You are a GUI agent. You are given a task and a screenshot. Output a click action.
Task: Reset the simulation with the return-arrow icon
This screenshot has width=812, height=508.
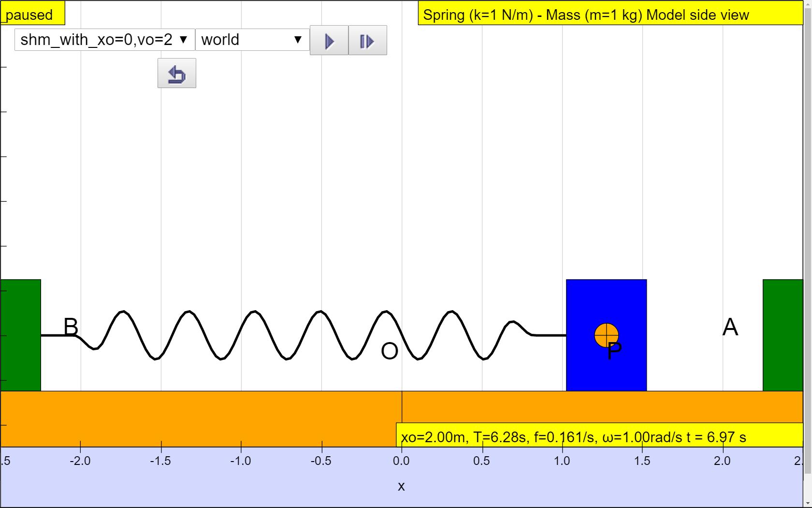177,73
